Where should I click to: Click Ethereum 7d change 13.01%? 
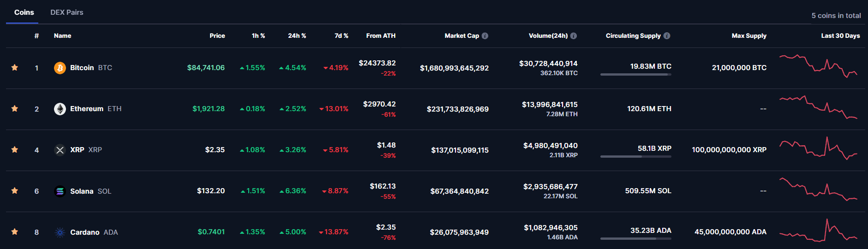(x=334, y=109)
